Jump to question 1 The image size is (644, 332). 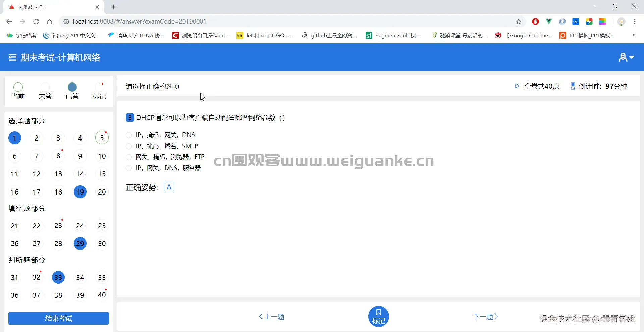click(x=15, y=138)
